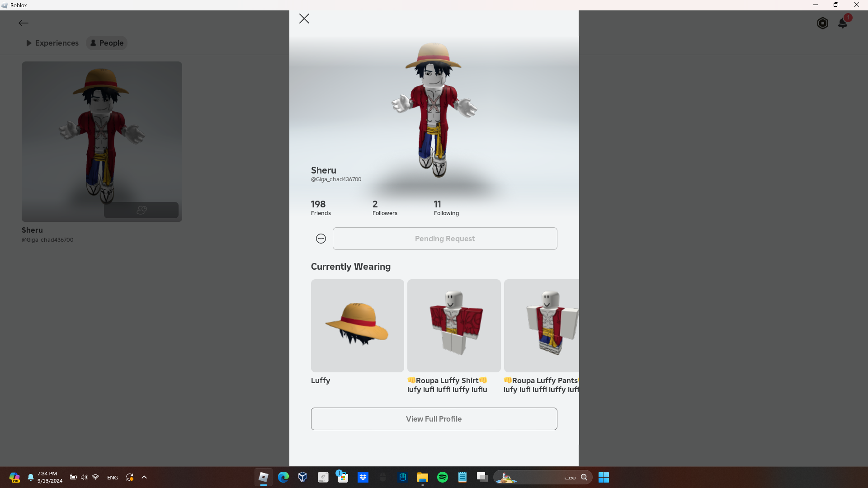Open Dropbox from the taskbar

(363, 477)
